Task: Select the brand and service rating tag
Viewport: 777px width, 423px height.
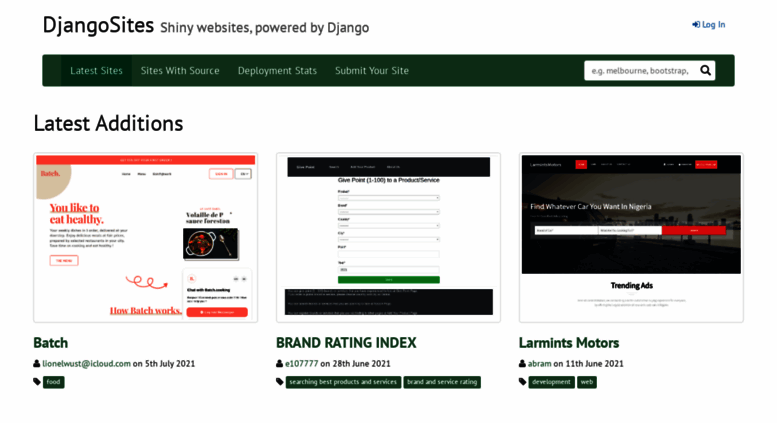Action: [x=442, y=382]
